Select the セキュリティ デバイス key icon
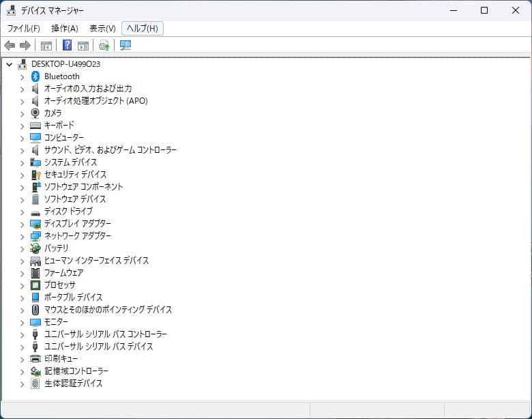 [35, 175]
